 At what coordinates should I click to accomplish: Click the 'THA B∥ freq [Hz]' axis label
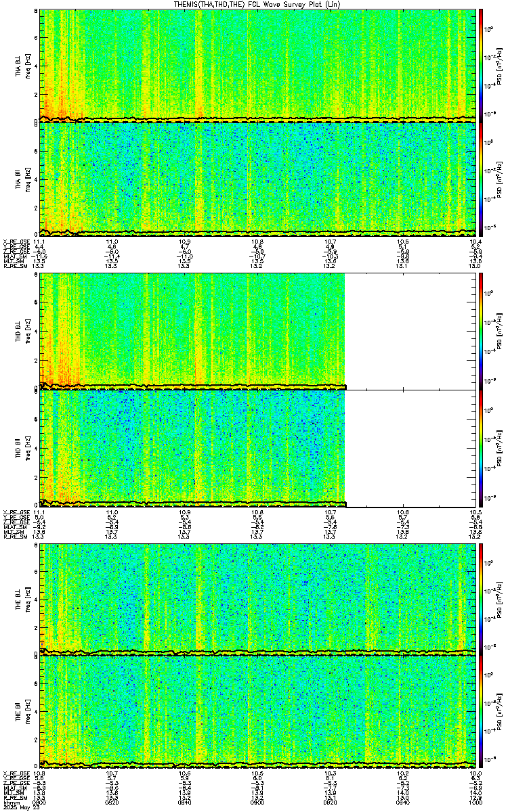pos(23,179)
